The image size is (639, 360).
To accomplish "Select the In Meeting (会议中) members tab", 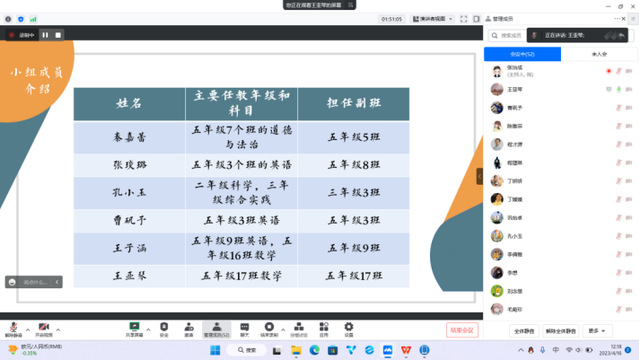I will coord(522,54).
